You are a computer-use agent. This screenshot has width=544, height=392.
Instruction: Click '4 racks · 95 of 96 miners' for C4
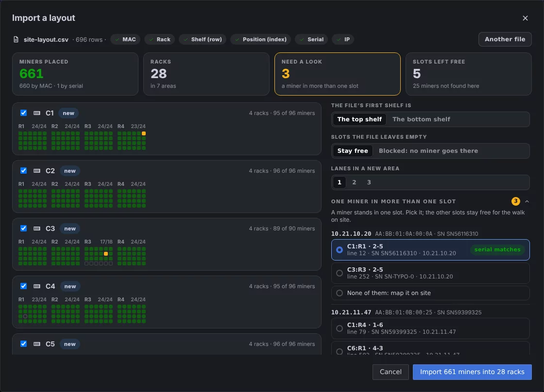click(x=282, y=286)
